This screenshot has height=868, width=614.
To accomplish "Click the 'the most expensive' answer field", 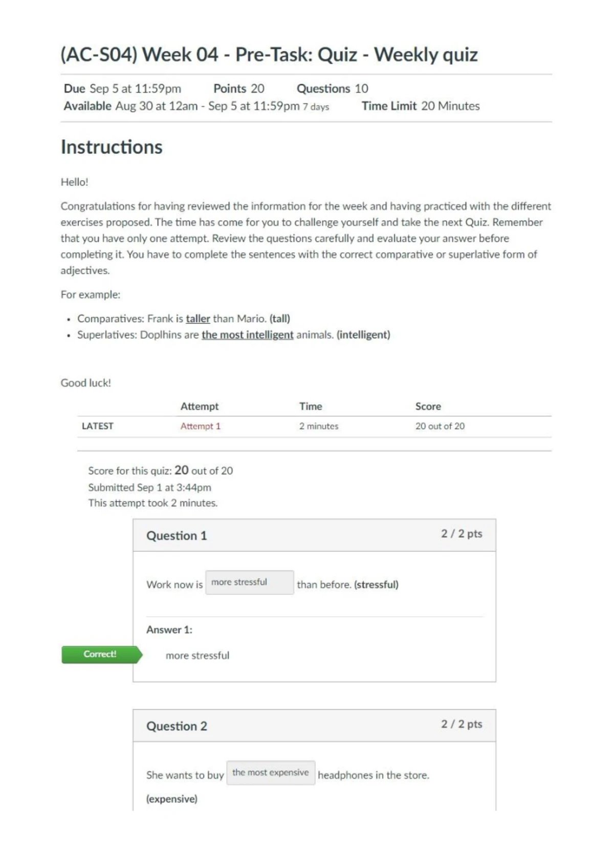I will (x=271, y=773).
